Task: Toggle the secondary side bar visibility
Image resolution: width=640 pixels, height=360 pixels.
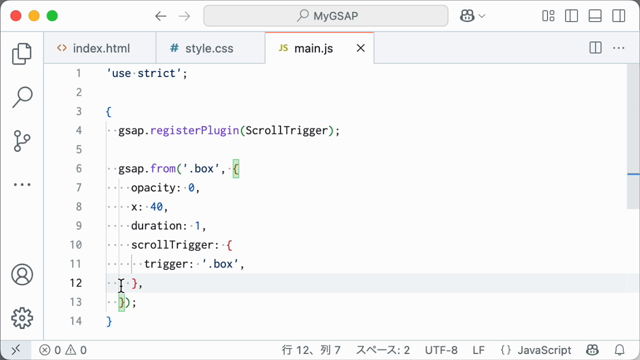Action: click(x=619, y=16)
